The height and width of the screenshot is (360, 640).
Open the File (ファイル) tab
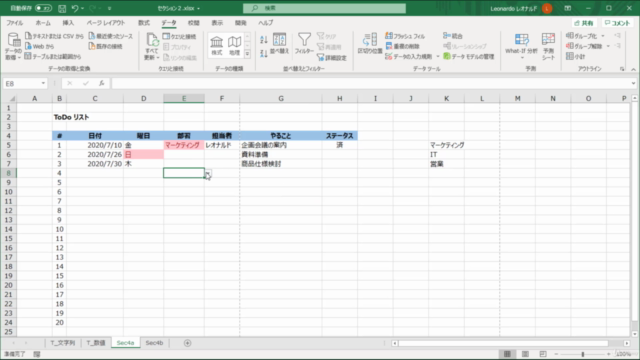click(15, 23)
